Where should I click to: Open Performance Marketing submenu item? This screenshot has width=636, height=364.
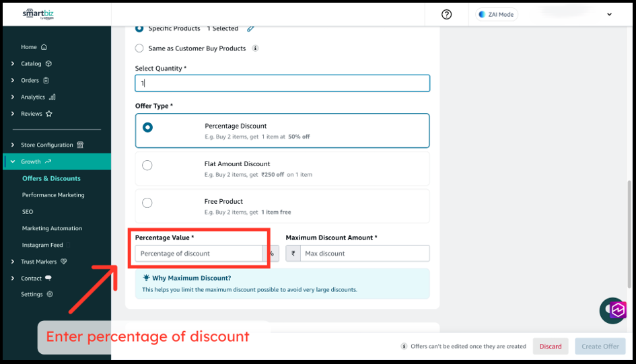pos(53,195)
